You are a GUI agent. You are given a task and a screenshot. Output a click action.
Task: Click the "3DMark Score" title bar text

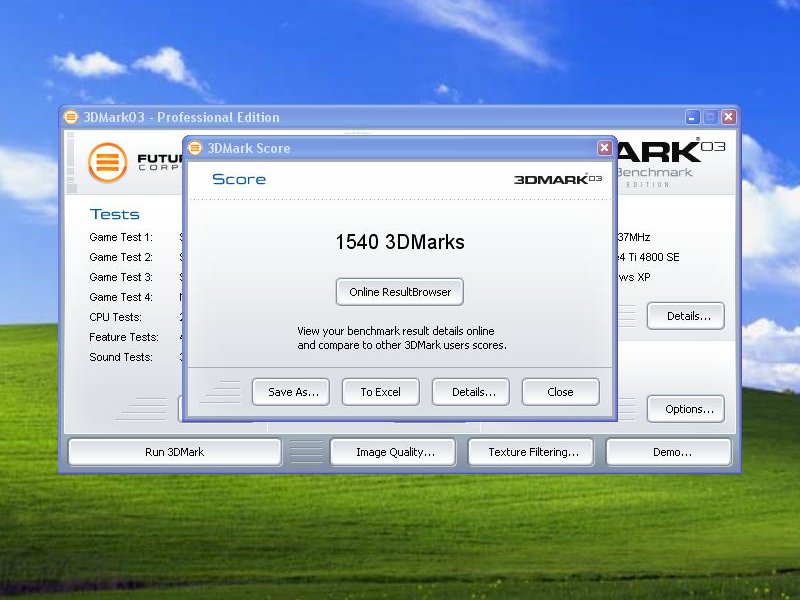tap(249, 148)
